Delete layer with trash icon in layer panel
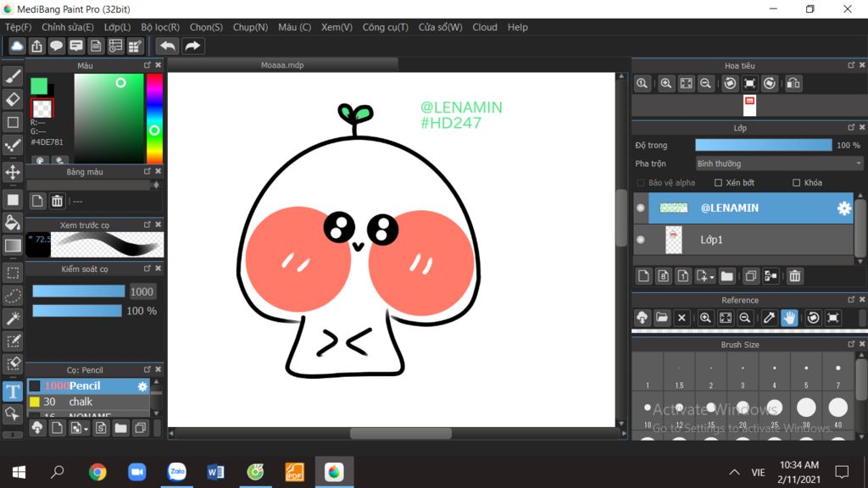868x488 pixels. 795,275
